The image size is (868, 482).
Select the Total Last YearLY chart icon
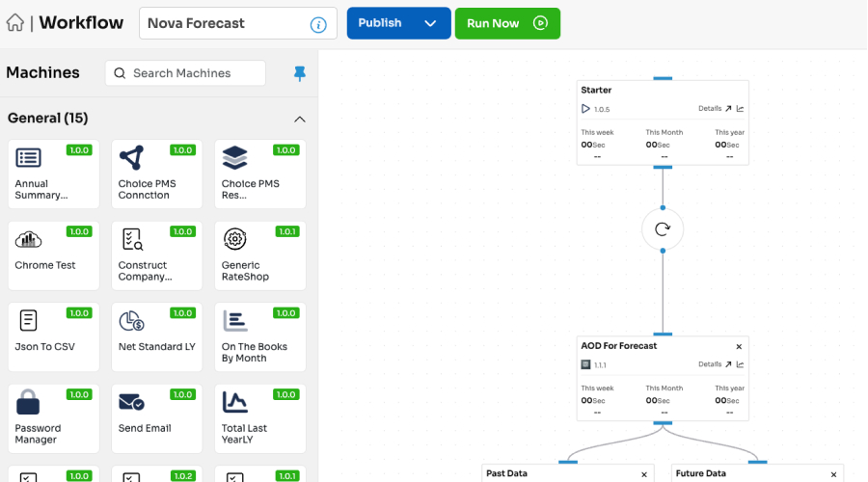tap(234, 402)
